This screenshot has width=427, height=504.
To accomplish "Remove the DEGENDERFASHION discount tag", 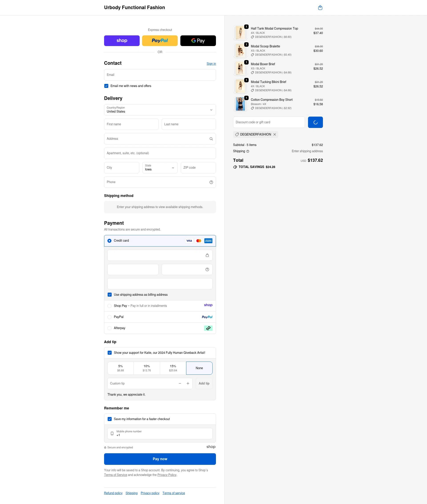I will tap(275, 134).
